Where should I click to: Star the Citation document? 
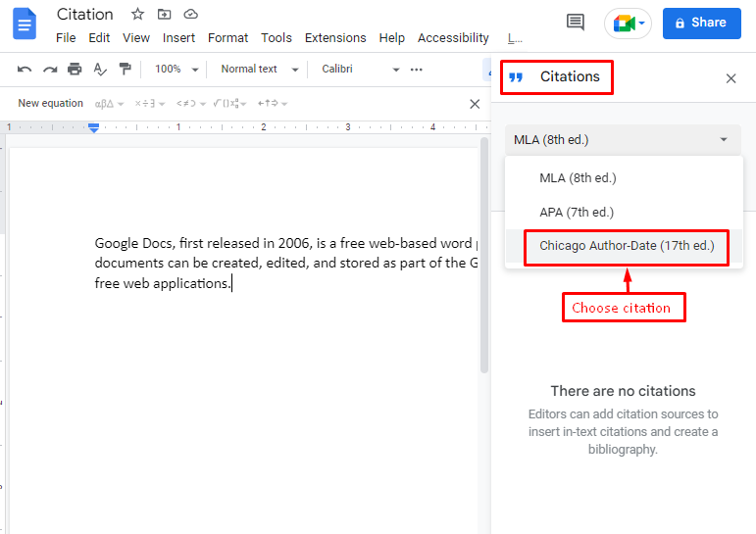138,15
